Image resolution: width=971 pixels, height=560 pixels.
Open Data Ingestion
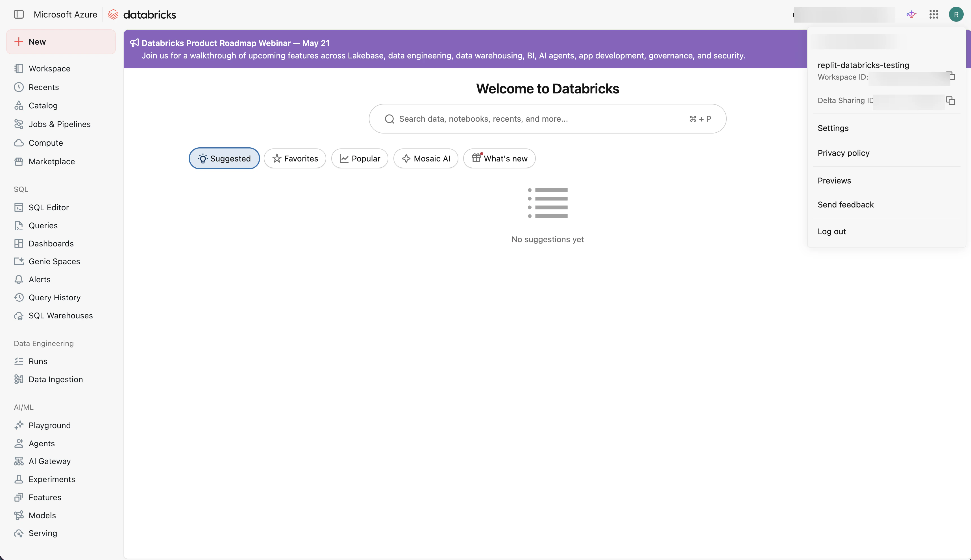(x=61, y=379)
